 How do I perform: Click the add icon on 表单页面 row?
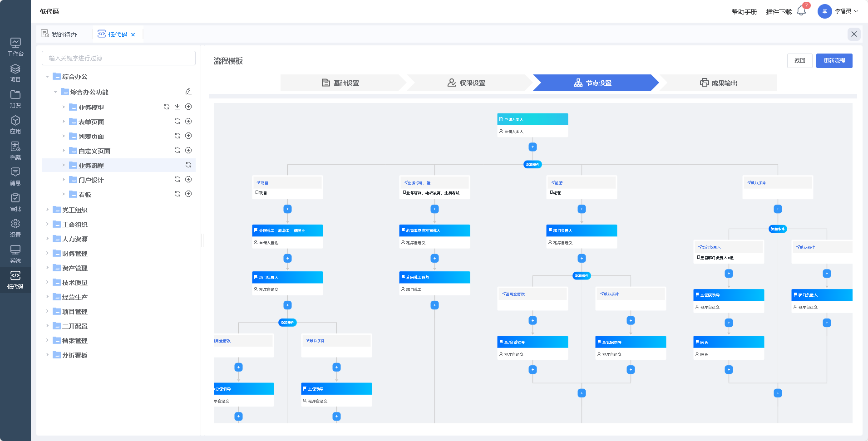[x=188, y=121]
